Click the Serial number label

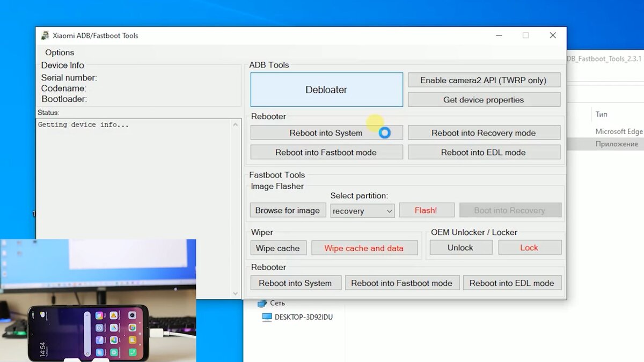[69, 78]
